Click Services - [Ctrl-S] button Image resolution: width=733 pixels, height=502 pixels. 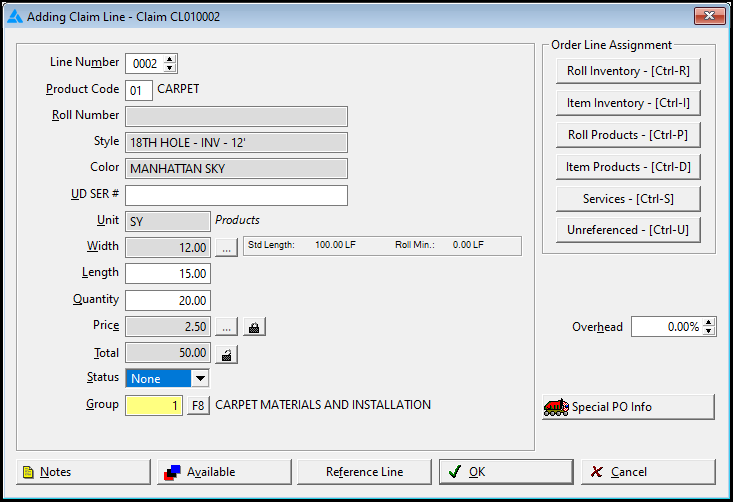click(628, 199)
